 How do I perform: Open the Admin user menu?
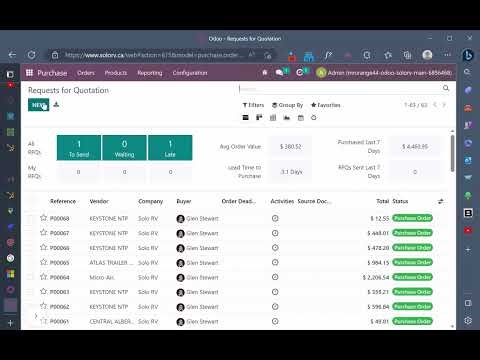click(x=384, y=73)
